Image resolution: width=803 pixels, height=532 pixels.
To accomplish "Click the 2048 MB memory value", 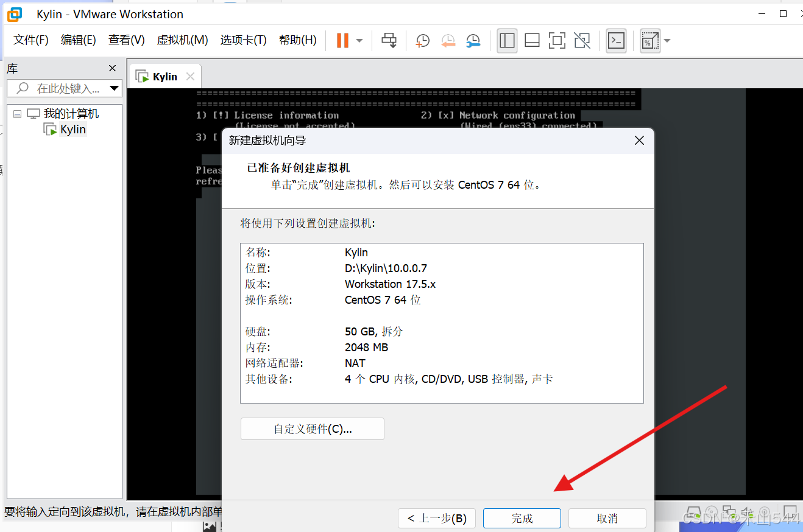I will click(366, 348).
